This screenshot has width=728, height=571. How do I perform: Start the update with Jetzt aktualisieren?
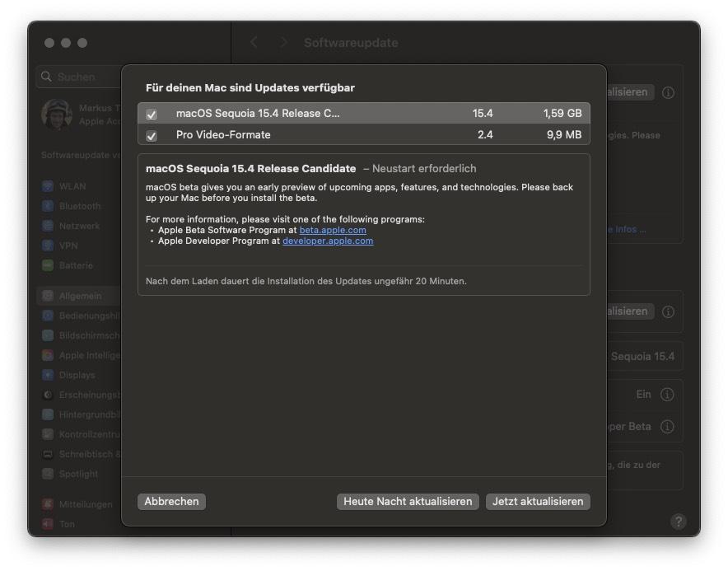(538, 501)
